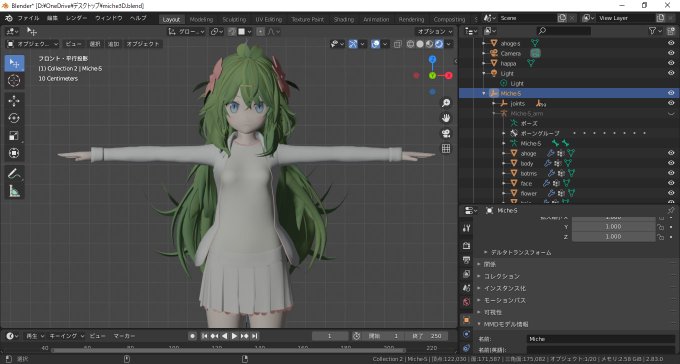
Task: Toggle camera view icon in viewport
Action: (x=446, y=133)
